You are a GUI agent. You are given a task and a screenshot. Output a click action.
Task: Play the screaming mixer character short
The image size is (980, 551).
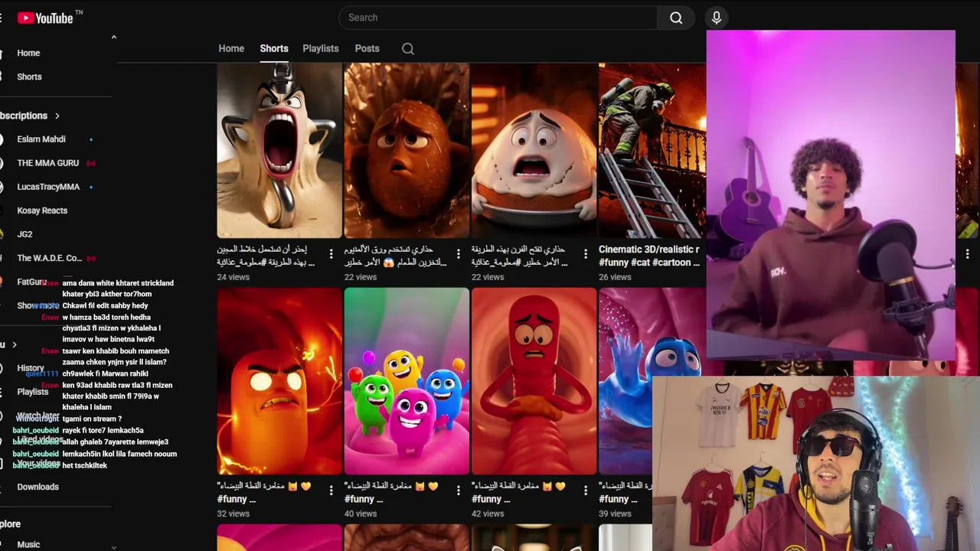[x=279, y=150]
